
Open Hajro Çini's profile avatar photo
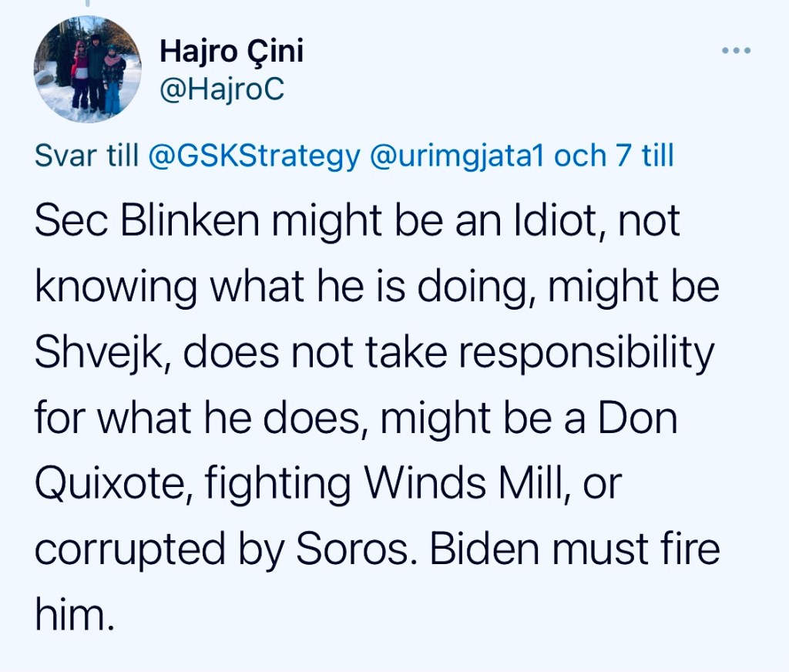coord(87,69)
